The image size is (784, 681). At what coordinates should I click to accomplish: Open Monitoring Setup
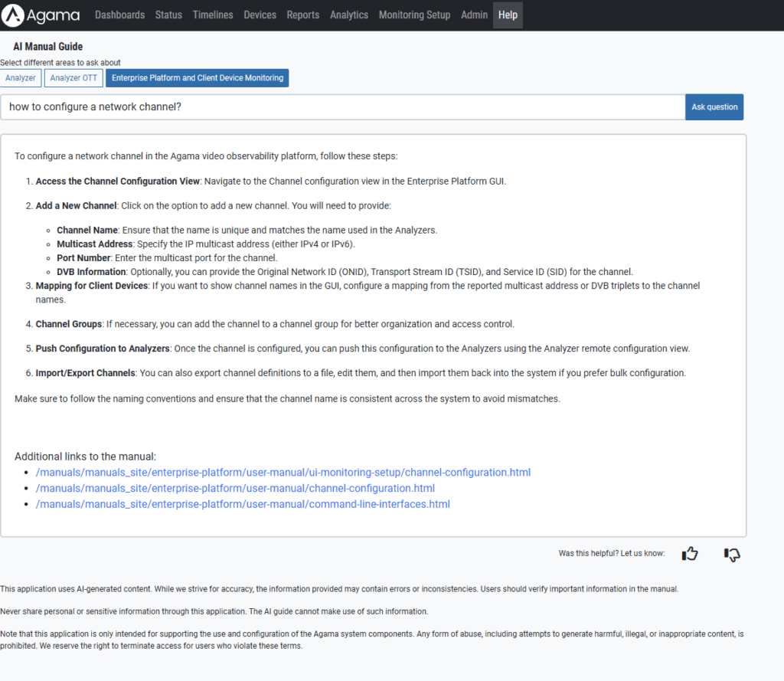tap(414, 15)
